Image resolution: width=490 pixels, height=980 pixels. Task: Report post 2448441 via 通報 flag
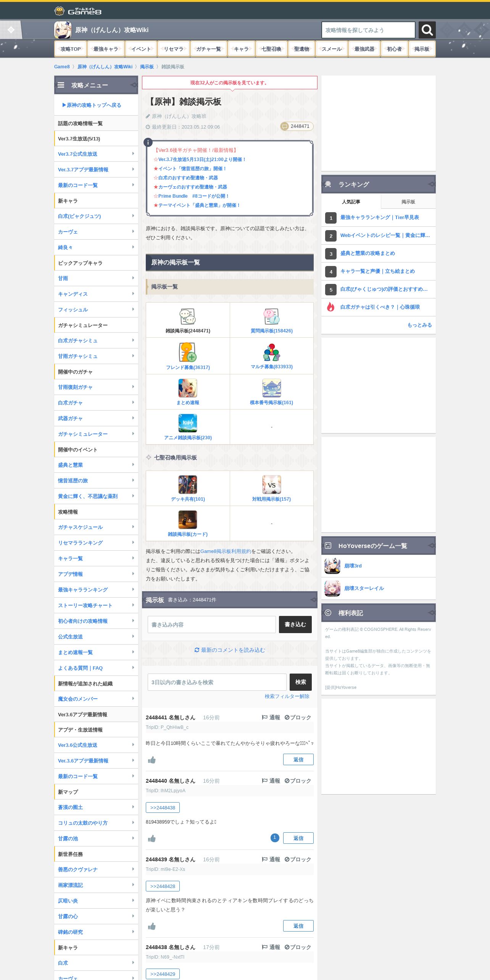click(x=271, y=717)
